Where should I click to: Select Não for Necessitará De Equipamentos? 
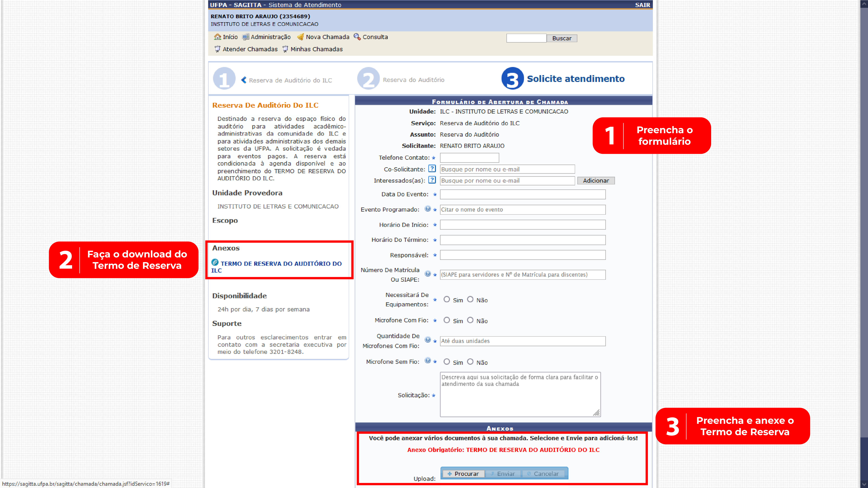(470, 299)
